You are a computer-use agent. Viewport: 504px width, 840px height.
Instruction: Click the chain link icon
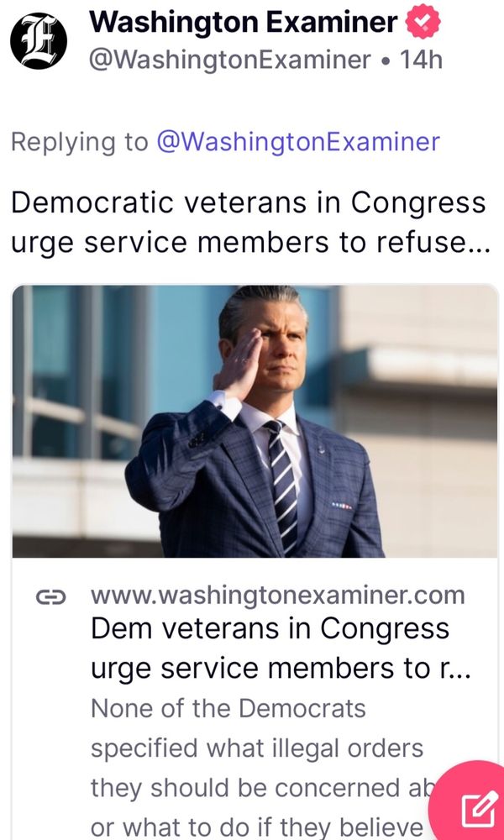point(51,596)
